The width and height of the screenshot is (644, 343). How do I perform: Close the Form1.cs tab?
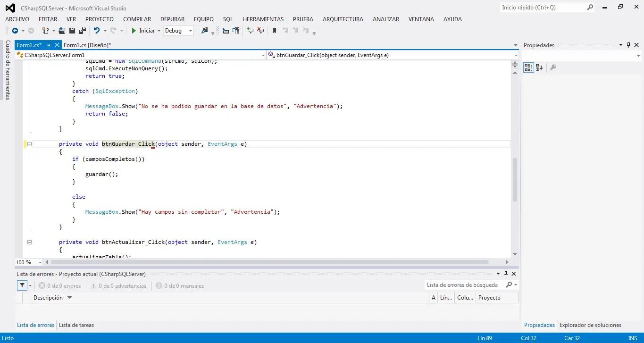pyautogui.click(x=58, y=45)
